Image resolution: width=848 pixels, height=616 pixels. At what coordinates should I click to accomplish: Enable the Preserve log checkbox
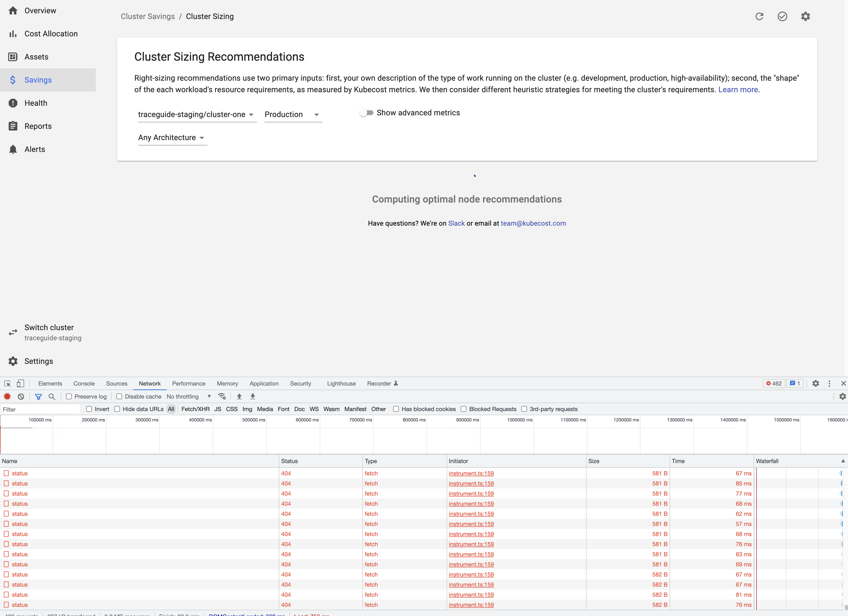coord(69,396)
